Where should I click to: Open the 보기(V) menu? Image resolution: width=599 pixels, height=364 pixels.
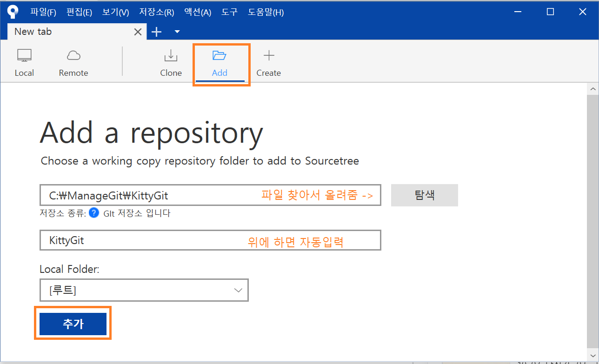click(x=115, y=12)
